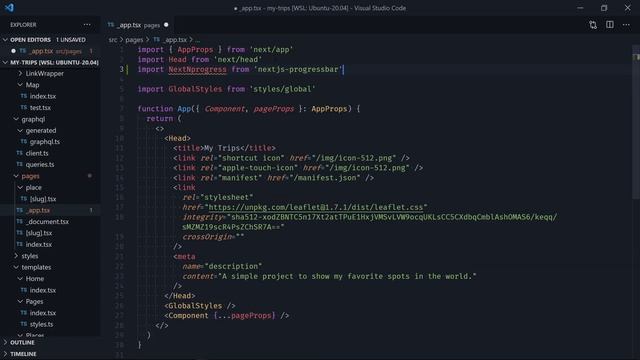Click '_app.tsx' in the breadcrumb
Viewport: 640px width, 360px height.
pos(175,40)
